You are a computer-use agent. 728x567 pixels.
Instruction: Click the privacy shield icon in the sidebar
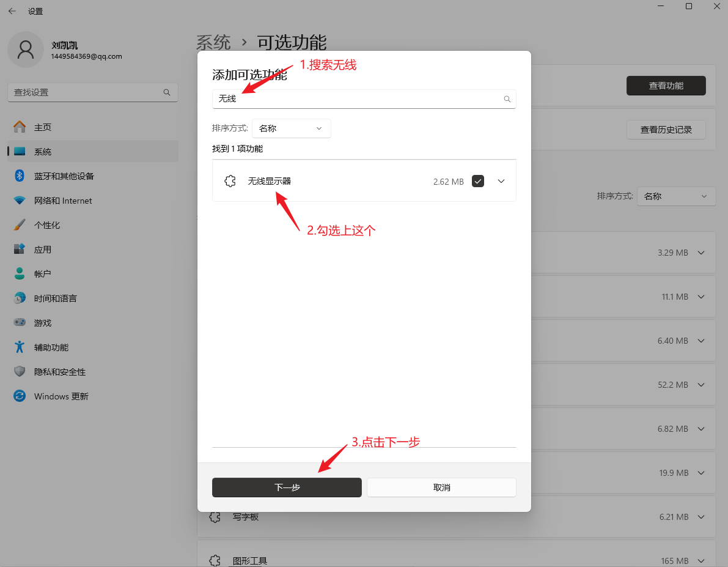pyautogui.click(x=20, y=372)
